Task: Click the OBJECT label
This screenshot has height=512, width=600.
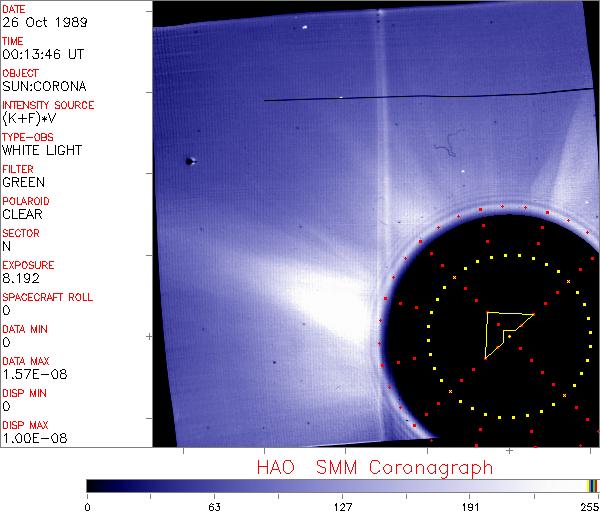Action: coord(20,73)
